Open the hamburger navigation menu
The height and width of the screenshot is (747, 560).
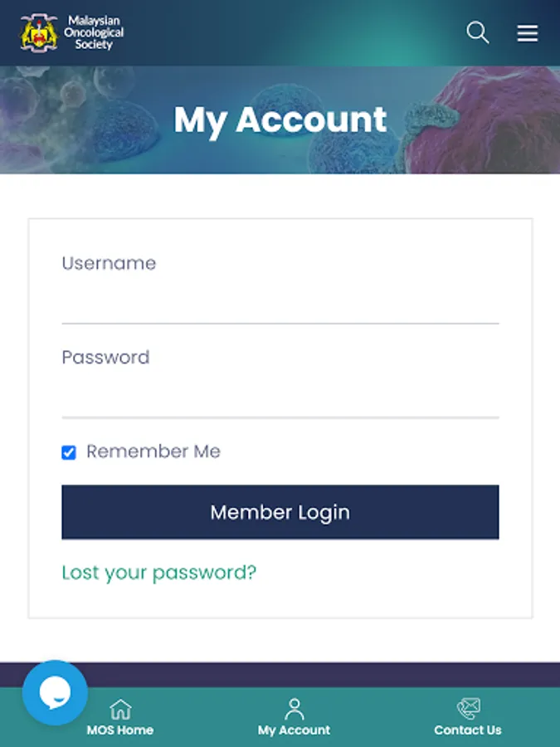(528, 33)
